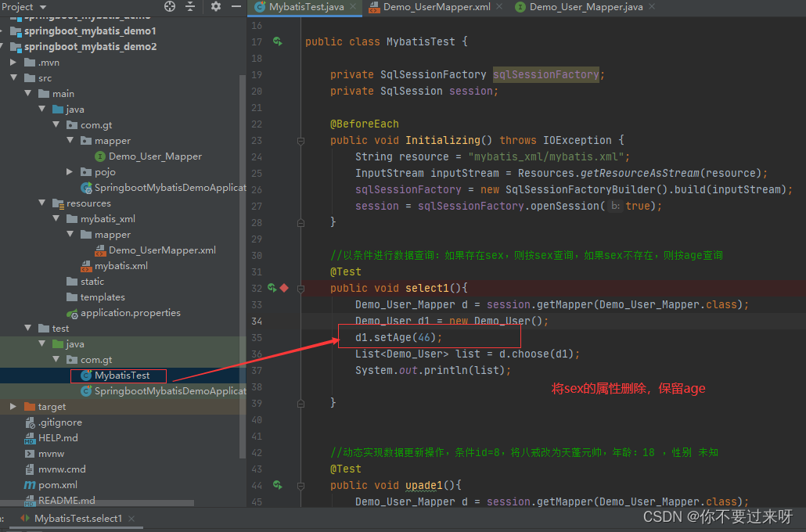Viewport: 806px width, 532px height.
Task: Fold the select1 method at line 32
Action: pos(300,289)
